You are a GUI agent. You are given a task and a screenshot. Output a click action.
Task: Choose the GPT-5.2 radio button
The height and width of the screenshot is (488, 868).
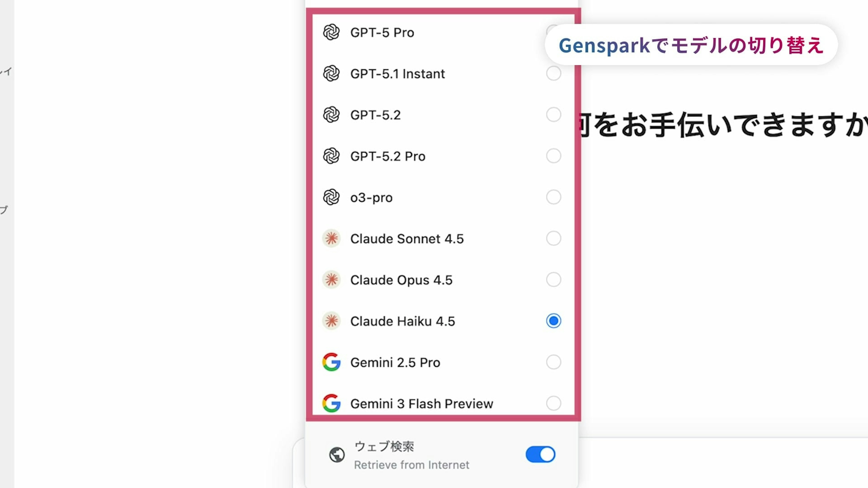[554, 115]
